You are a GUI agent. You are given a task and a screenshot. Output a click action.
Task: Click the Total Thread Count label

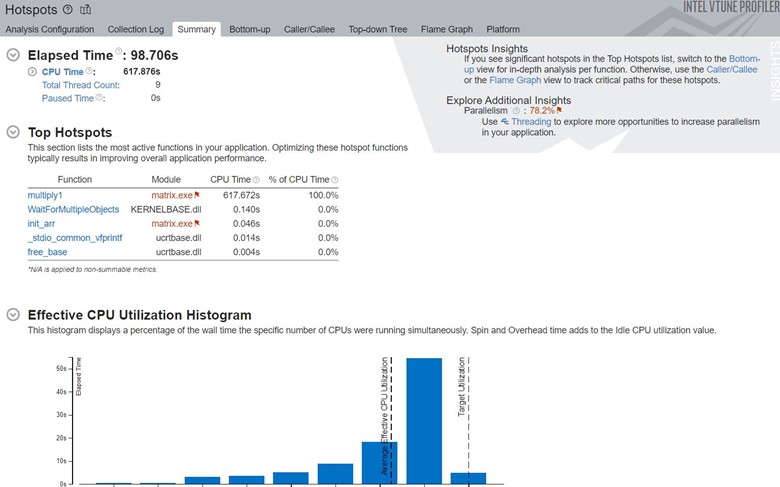[x=81, y=85]
